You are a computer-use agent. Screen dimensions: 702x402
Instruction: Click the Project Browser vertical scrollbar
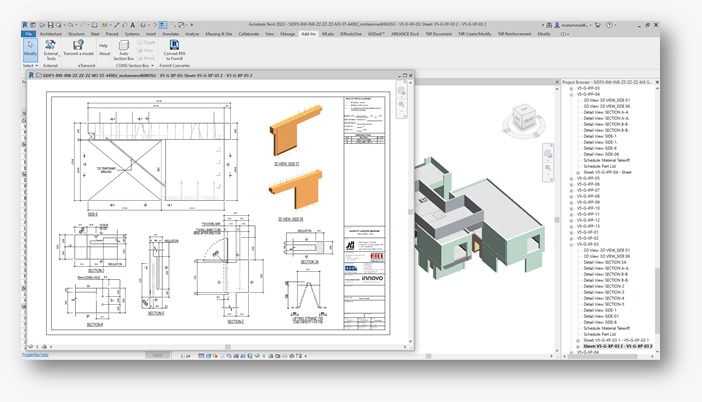pyautogui.click(x=656, y=300)
